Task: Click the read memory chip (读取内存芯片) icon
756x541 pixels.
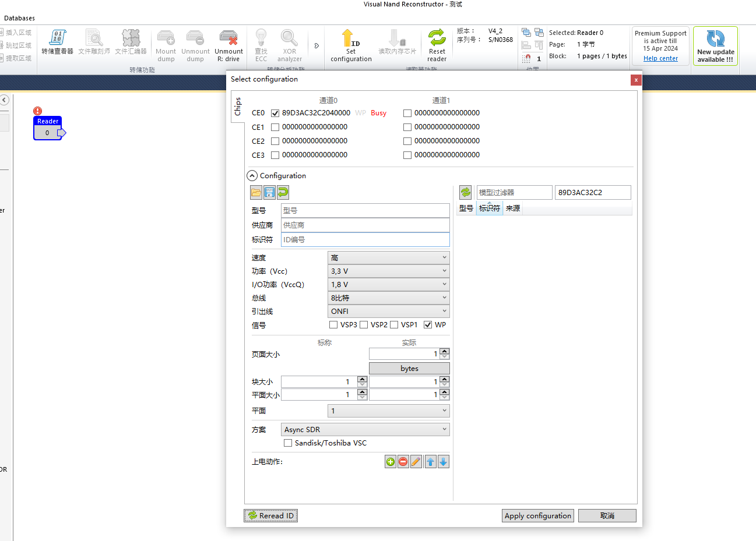Action: click(398, 42)
